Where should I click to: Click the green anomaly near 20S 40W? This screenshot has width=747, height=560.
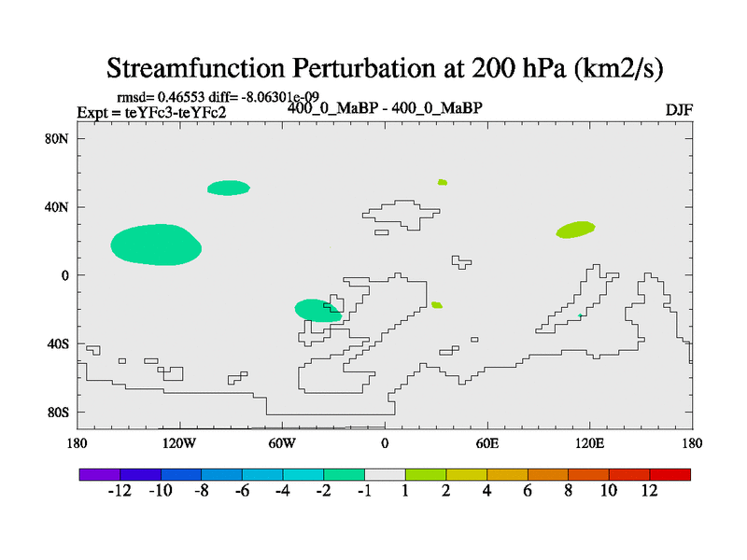coord(317,311)
